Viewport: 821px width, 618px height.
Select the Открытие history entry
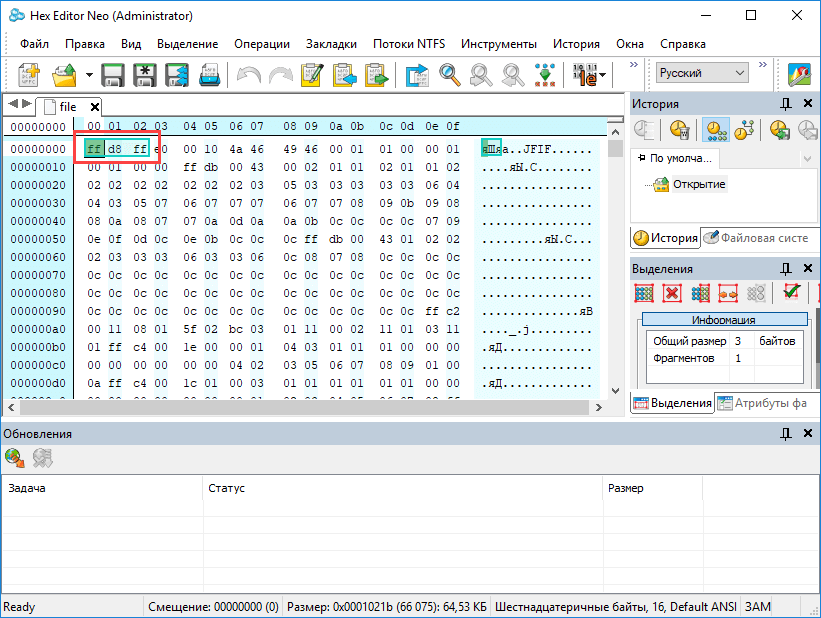(699, 184)
